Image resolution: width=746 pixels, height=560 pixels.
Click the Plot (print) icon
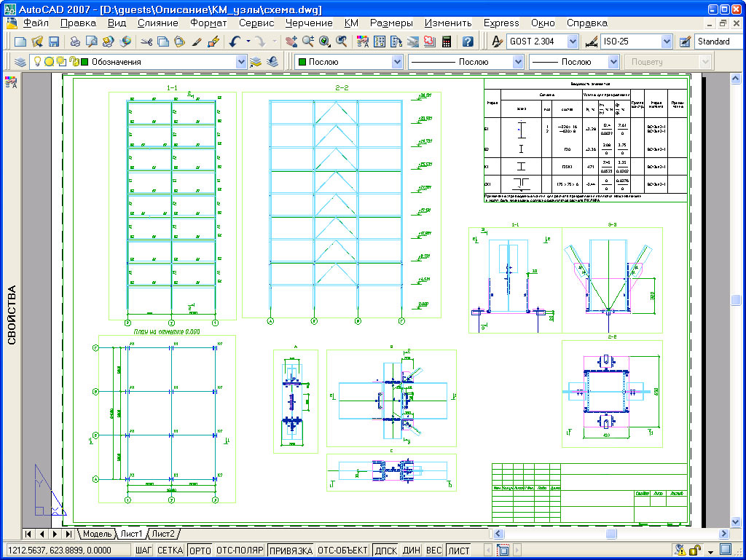pos(75,42)
